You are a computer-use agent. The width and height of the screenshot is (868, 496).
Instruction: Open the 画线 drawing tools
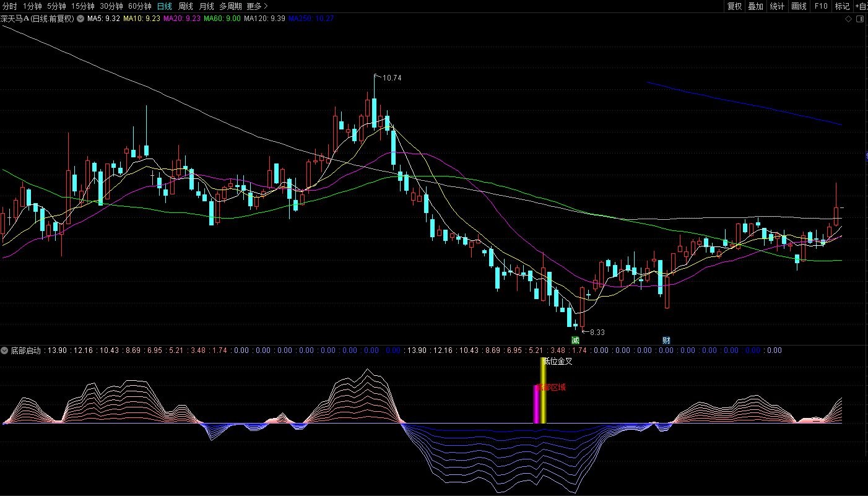799,6
